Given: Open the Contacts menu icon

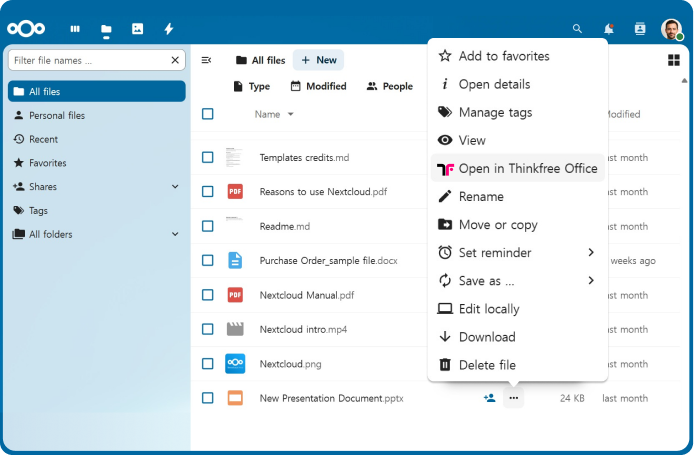Looking at the screenshot, I should coord(640,29).
